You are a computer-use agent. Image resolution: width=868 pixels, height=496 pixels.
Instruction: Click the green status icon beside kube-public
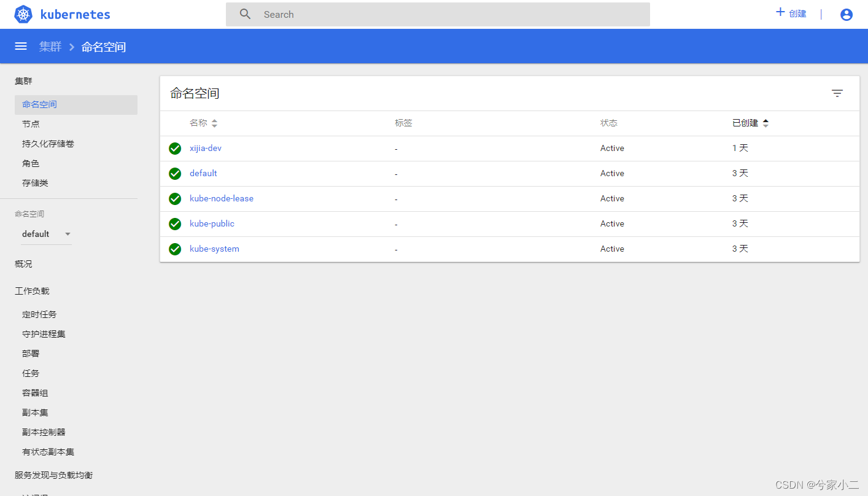tap(175, 223)
